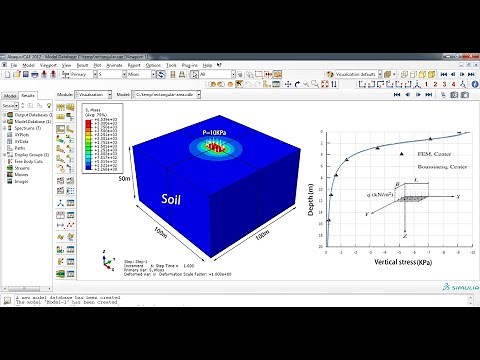Select Movies in results tree
This screenshot has width=480, height=360.
click(21, 175)
